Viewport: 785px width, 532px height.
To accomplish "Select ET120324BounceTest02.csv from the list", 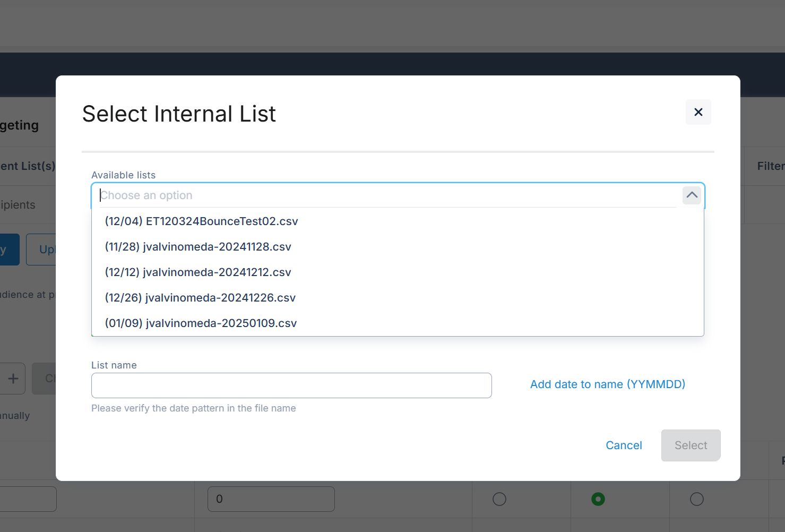I will pyautogui.click(x=202, y=221).
